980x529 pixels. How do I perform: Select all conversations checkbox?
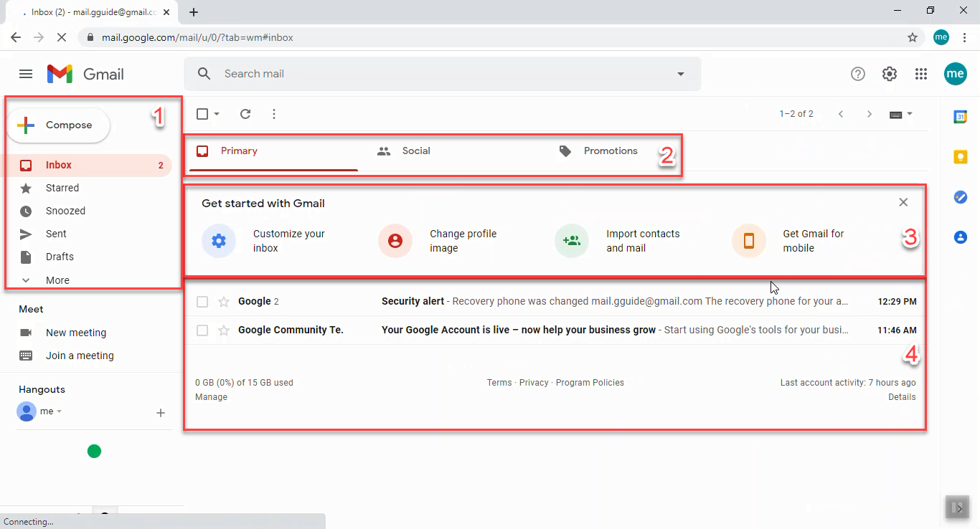[x=201, y=114]
